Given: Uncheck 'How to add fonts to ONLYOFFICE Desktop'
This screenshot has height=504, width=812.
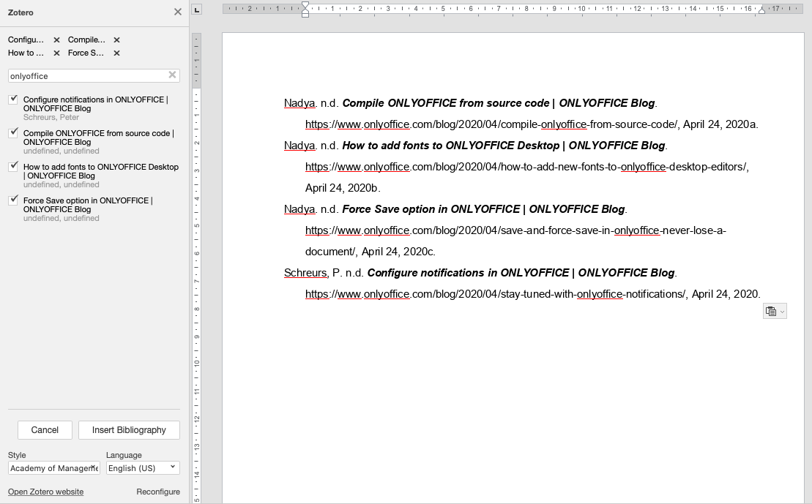Looking at the screenshot, I should pyautogui.click(x=13, y=167).
